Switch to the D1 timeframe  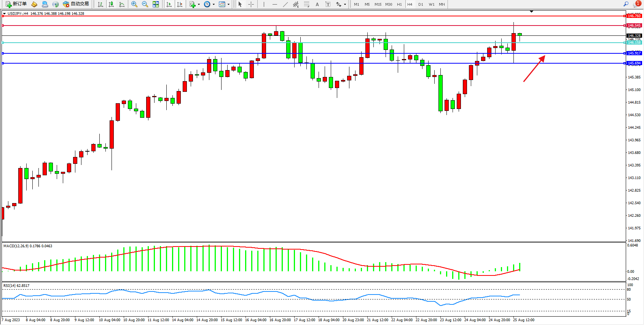421,5
